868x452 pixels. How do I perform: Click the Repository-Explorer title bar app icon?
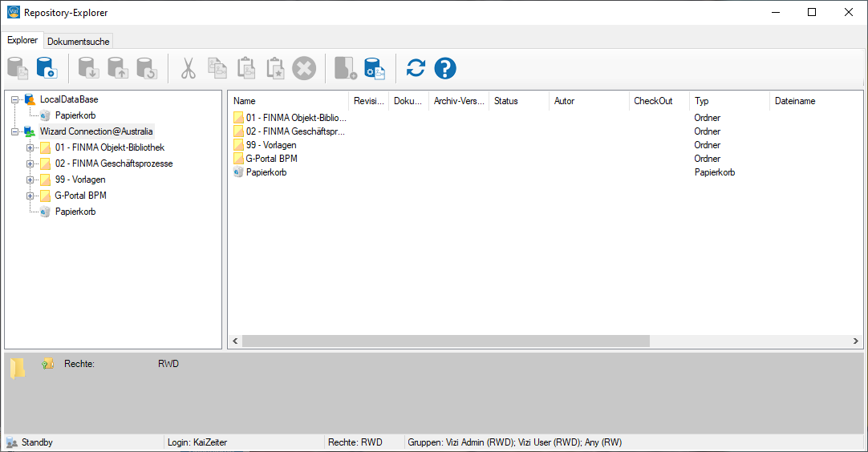click(14, 12)
